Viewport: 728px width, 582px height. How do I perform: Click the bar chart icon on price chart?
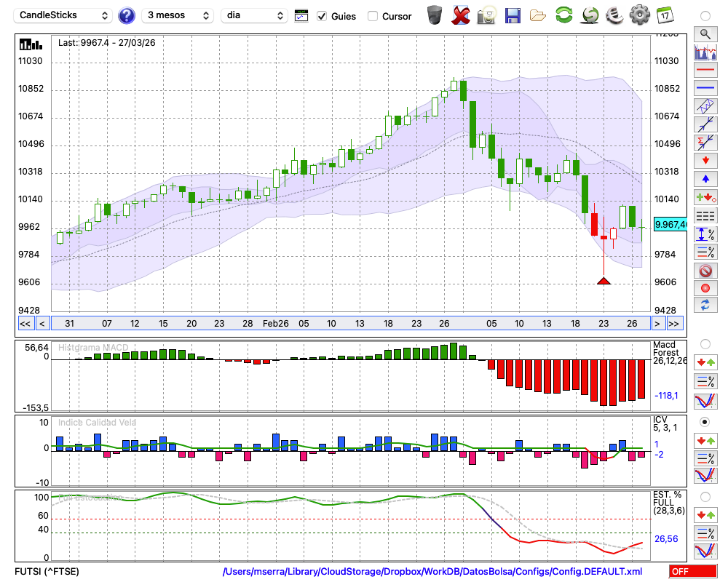tap(31, 44)
